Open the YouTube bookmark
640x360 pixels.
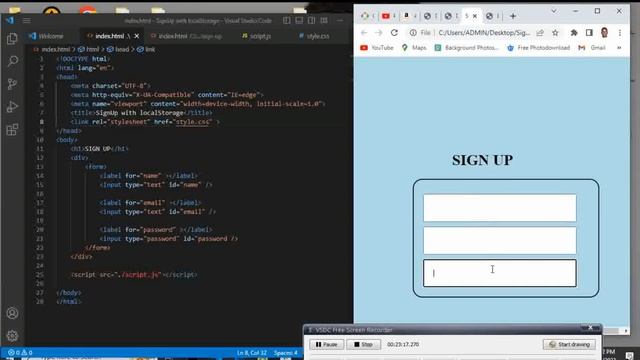377,48
